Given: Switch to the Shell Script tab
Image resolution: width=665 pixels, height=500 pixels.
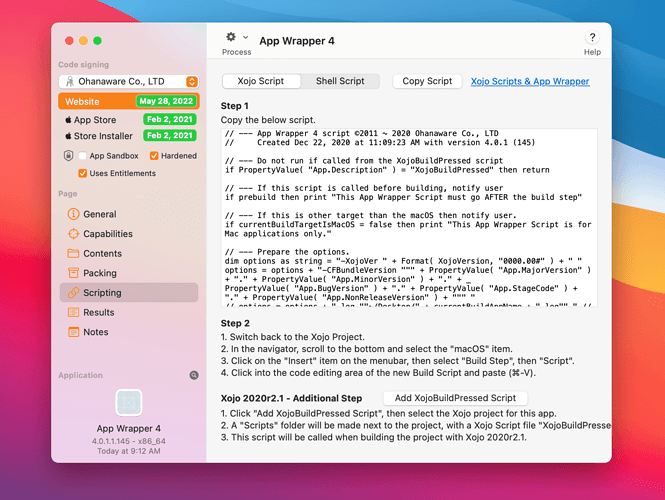Looking at the screenshot, I should 340,81.
